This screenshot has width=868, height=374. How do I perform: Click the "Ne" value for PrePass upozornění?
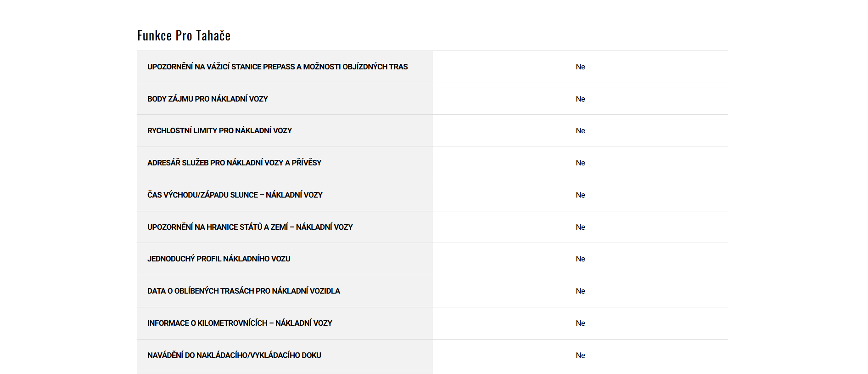(580, 67)
